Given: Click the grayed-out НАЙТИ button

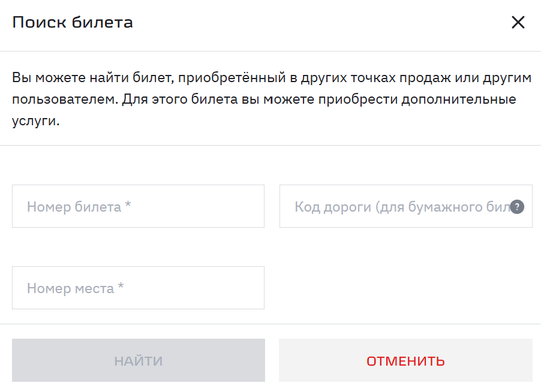Looking at the screenshot, I should click(138, 361).
